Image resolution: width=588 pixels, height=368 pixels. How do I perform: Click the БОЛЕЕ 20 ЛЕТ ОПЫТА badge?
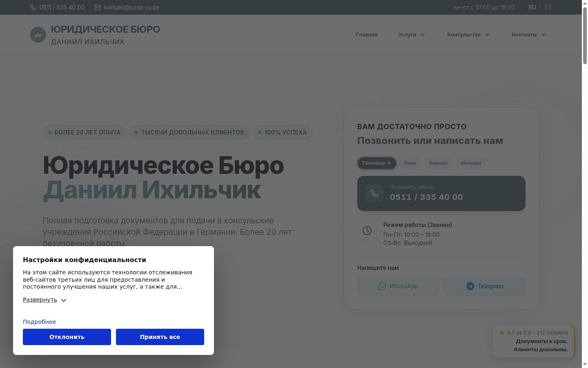[x=85, y=132]
